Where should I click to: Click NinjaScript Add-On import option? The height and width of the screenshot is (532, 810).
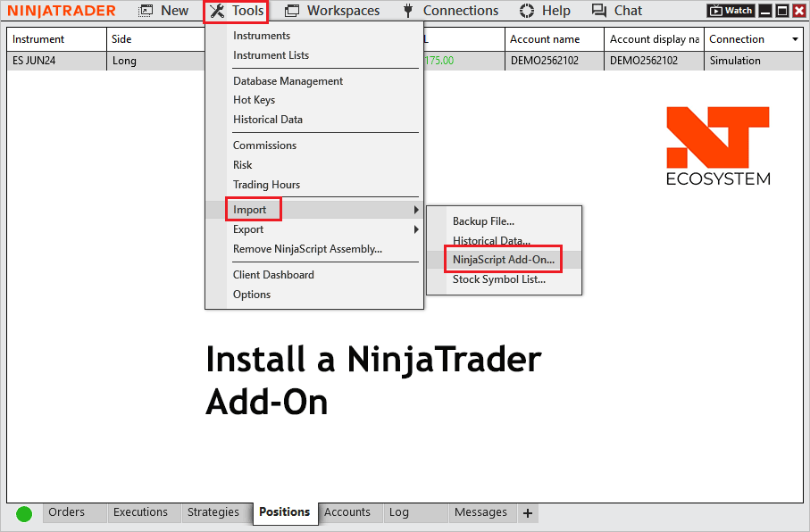[x=504, y=260]
